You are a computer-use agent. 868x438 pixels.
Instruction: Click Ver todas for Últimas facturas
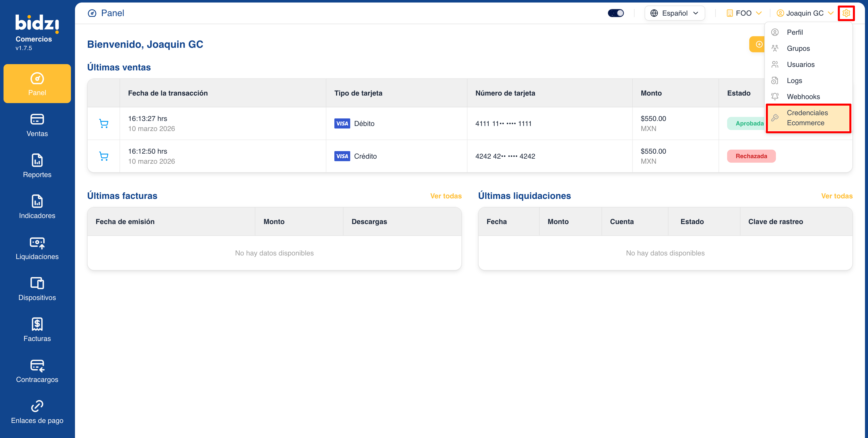(446, 196)
